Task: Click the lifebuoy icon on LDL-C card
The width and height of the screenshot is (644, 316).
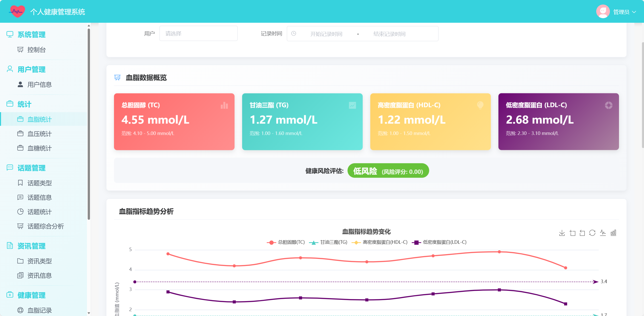Action: (609, 105)
